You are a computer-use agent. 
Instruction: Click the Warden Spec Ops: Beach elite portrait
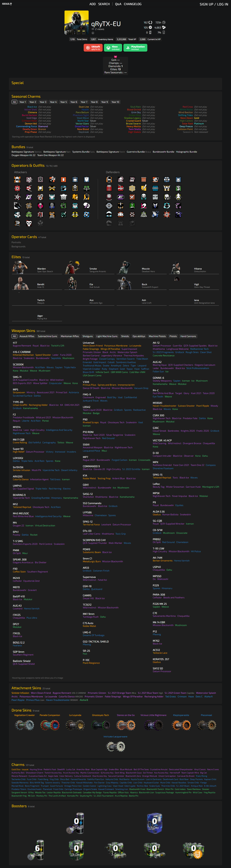point(20,267)
